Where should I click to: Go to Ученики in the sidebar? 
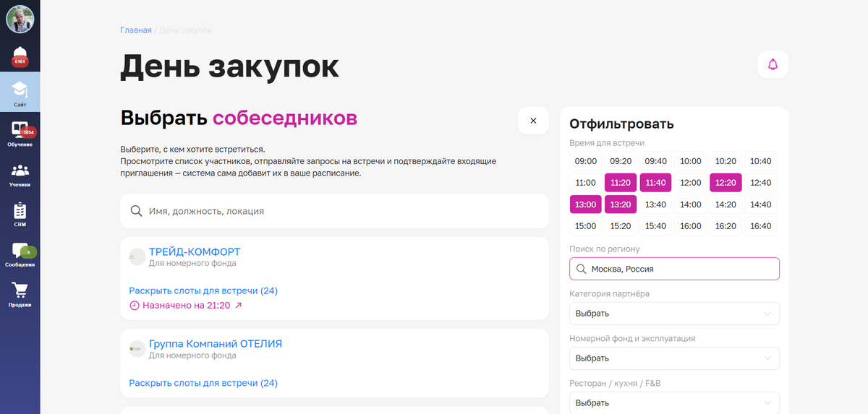pos(20,173)
